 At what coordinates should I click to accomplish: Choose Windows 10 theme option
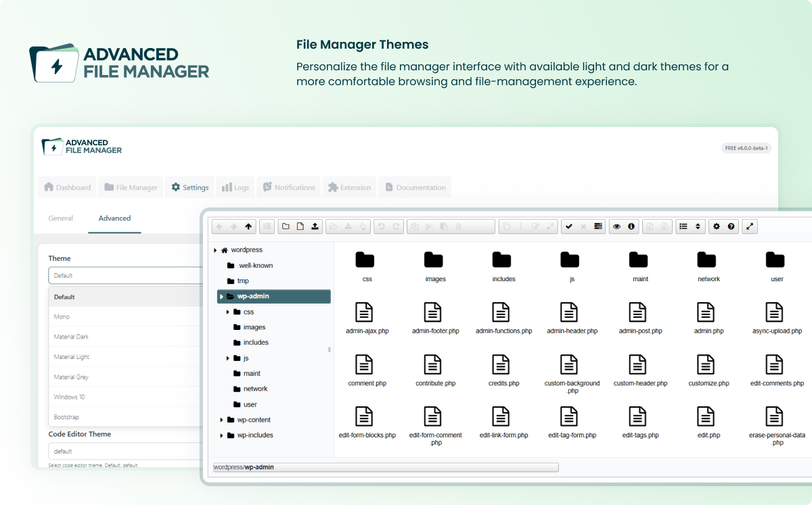125,397
